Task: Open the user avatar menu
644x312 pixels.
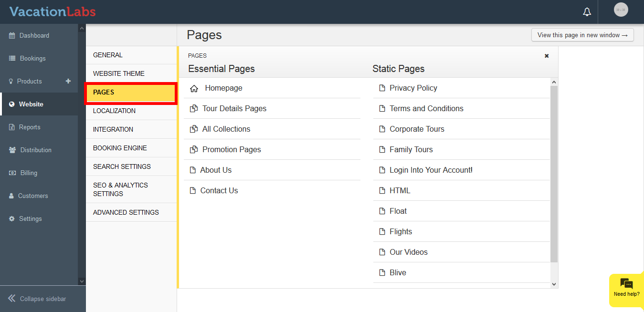Action: [621, 10]
